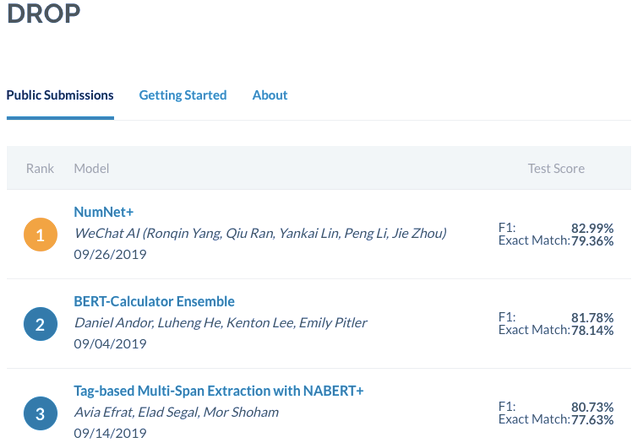Click the Model column header
This screenshot has height=448, width=638.
pos(91,168)
